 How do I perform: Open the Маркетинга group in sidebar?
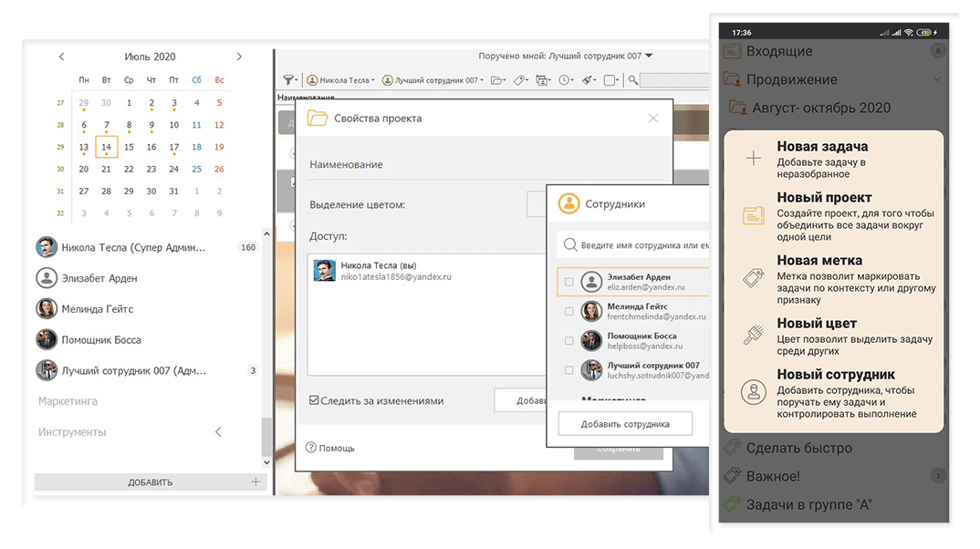tap(68, 401)
